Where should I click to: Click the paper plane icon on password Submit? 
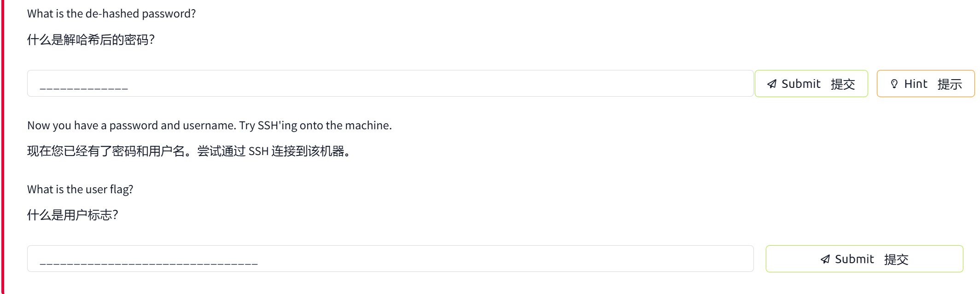(772, 84)
